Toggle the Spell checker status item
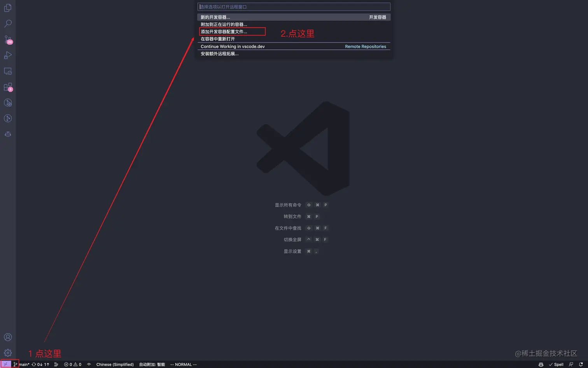Screen dimensions: 588x368 (556, 364)
